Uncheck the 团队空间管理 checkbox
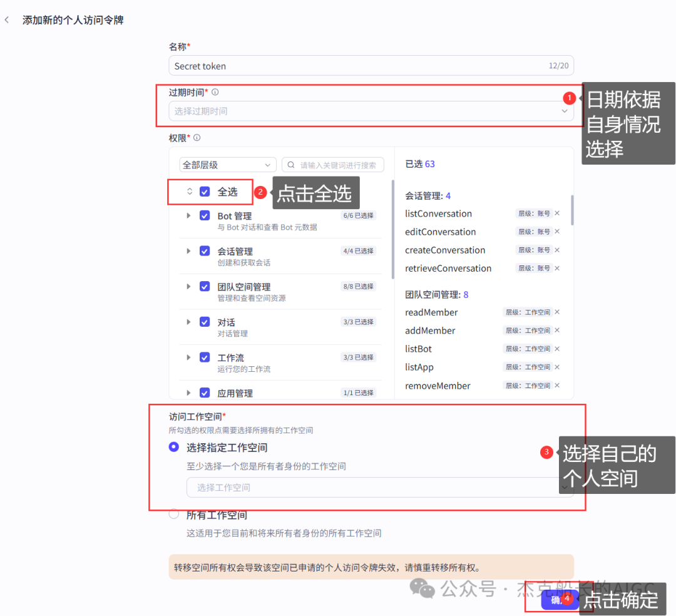This screenshot has width=676, height=616. 205,286
